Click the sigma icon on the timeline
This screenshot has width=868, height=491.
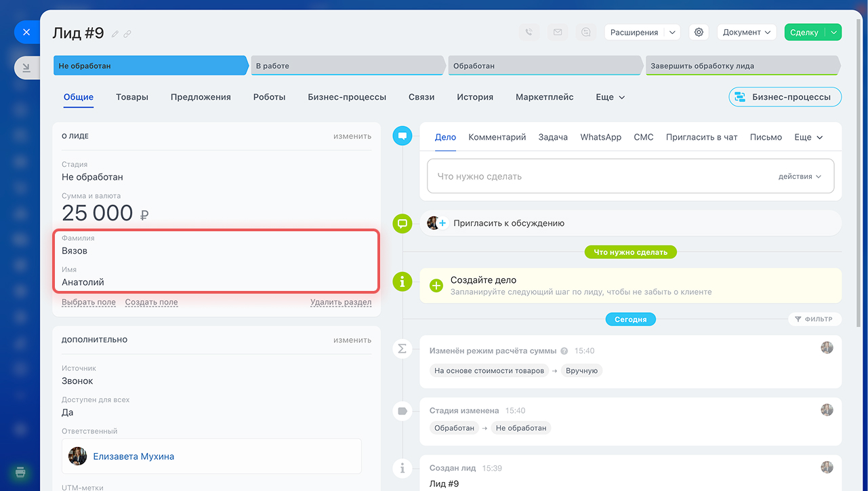(402, 348)
